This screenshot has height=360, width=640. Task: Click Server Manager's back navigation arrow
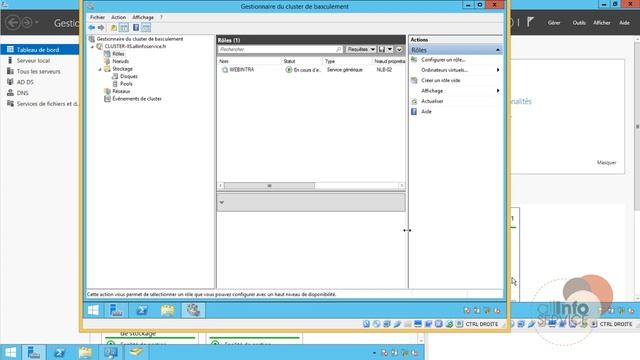[x=13, y=22]
